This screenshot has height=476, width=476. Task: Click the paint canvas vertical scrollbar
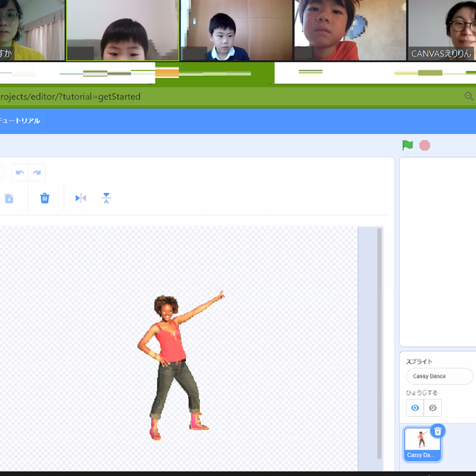380,341
